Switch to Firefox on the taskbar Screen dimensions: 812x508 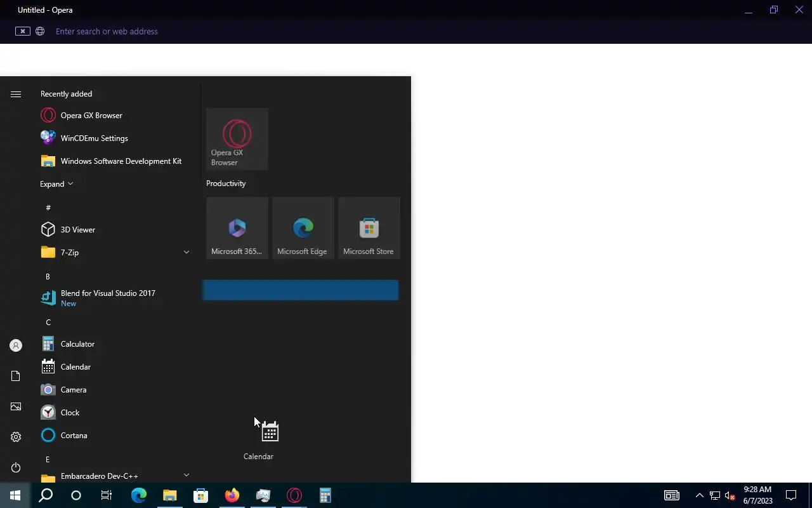click(x=232, y=495)
